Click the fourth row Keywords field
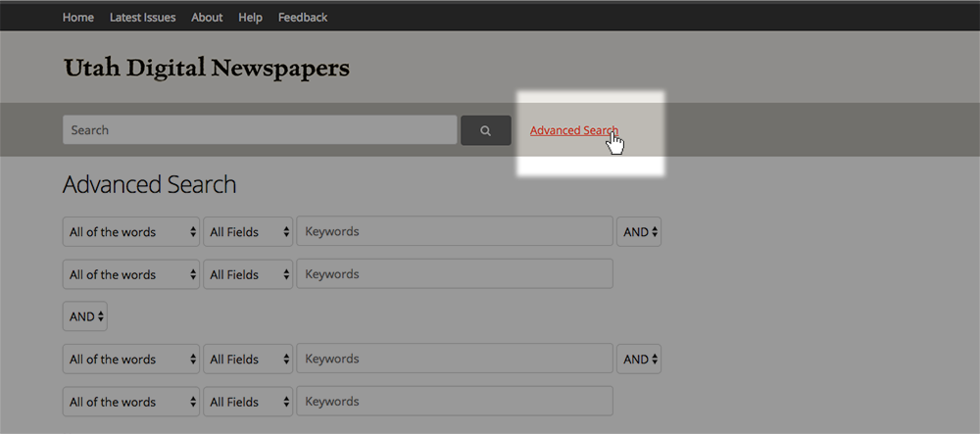Image resolution: width=980 pixels, height=434 pixels. click(455, 401)
